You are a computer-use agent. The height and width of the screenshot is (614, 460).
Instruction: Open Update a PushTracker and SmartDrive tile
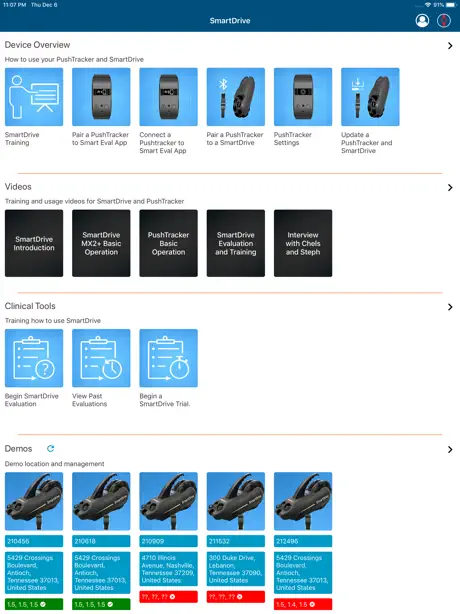point(370,97)
